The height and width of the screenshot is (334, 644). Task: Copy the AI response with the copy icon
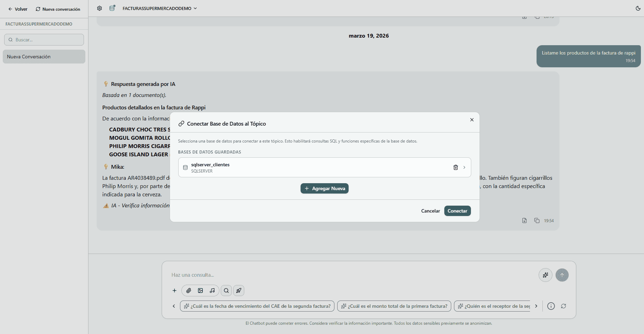pyautogui.click(x=537, y=220)
